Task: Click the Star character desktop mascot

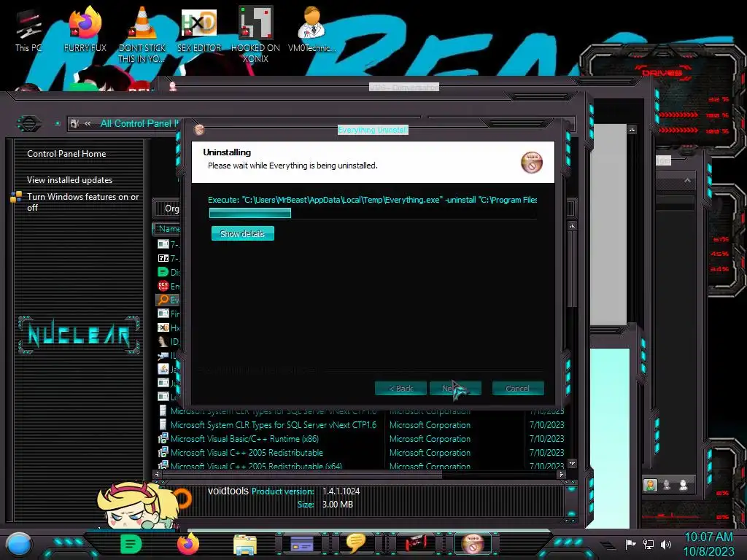Action: coord(138,506)
